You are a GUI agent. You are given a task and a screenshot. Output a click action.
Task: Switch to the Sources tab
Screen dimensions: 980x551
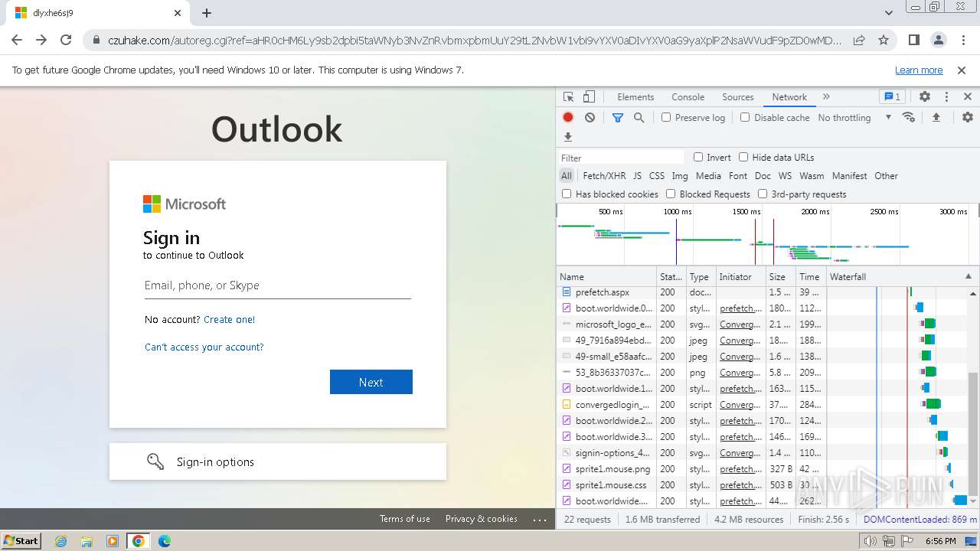[738, 97]
